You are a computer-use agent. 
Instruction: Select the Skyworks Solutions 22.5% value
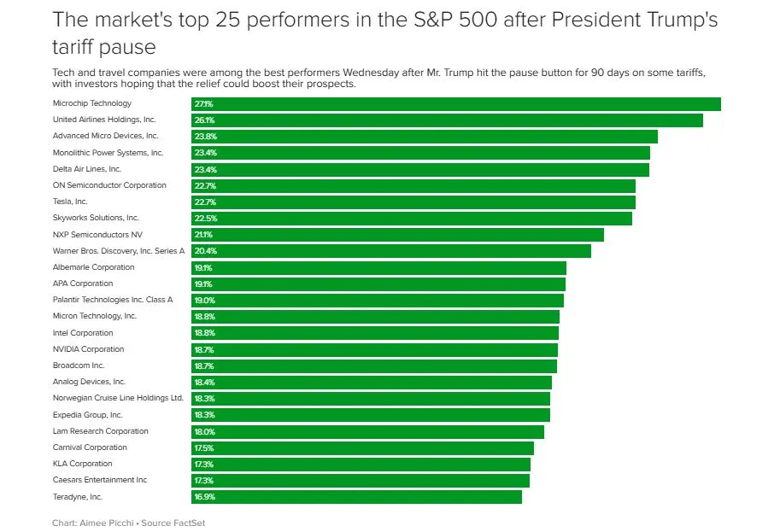pyautogui.click(x=204, y=219)
